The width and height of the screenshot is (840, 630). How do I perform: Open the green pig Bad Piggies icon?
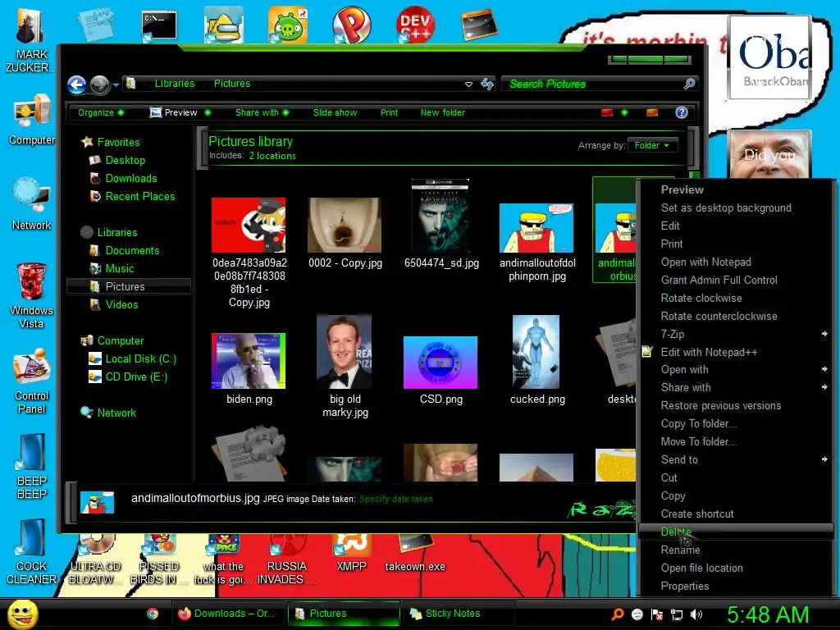288,25
